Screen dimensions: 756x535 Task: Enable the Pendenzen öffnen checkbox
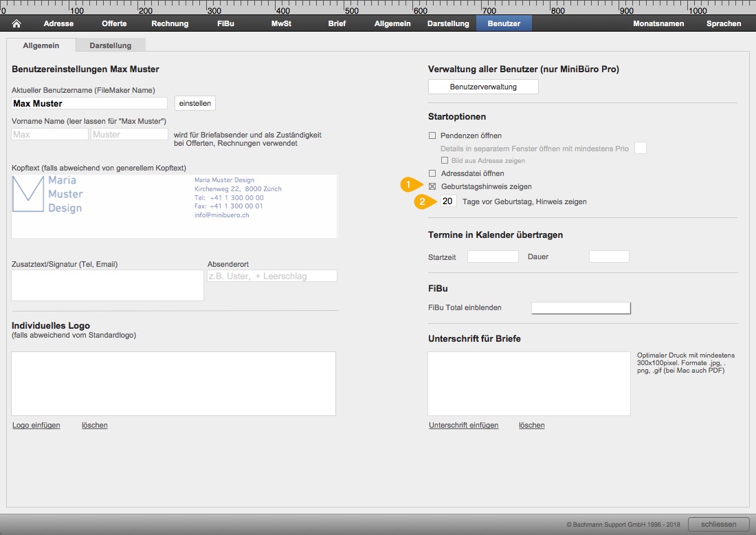[x=432, y=135]
